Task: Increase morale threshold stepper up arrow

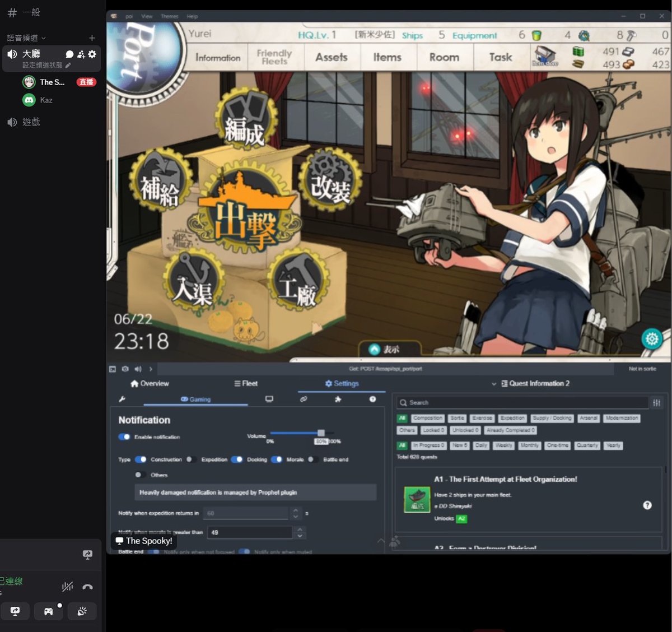Action: [300, 528]
